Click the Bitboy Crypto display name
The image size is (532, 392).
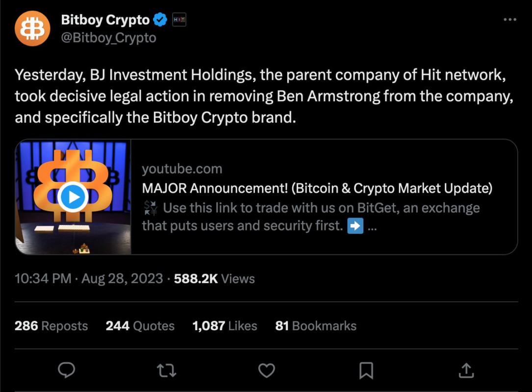click(105, 20)
